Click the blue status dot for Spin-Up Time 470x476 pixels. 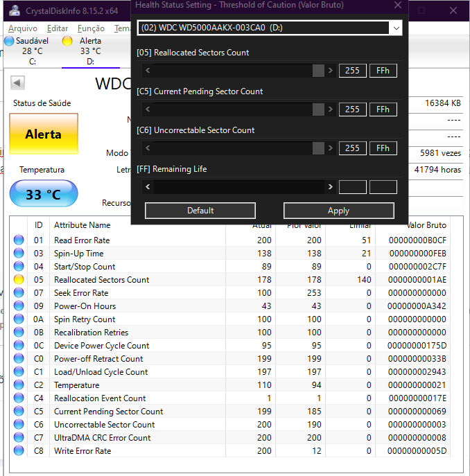coord(19,253)
